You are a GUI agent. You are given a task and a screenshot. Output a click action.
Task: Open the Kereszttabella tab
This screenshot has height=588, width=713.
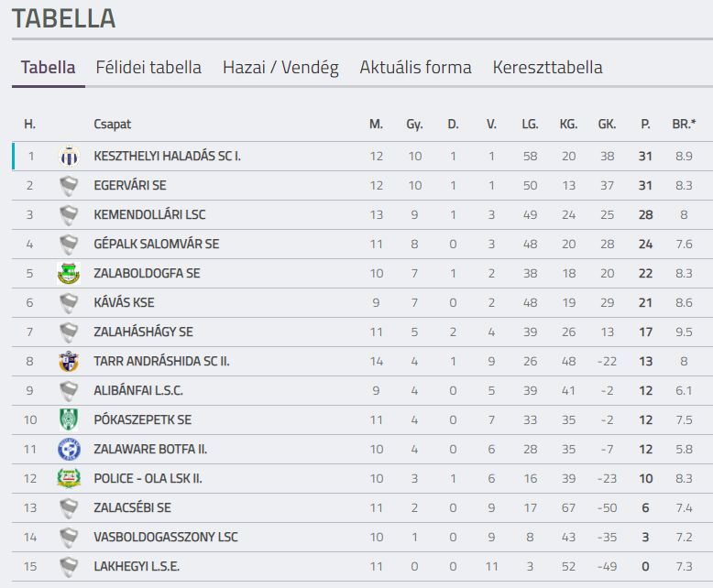[547, 67]
